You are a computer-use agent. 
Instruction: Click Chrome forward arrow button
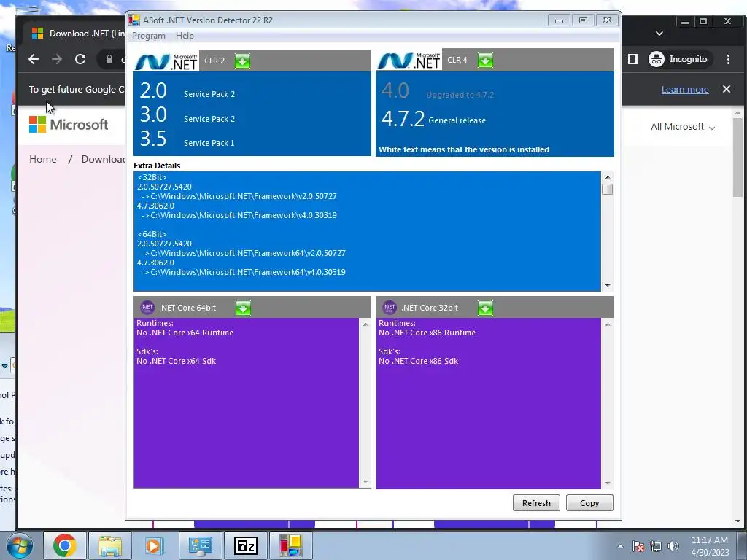57,59
